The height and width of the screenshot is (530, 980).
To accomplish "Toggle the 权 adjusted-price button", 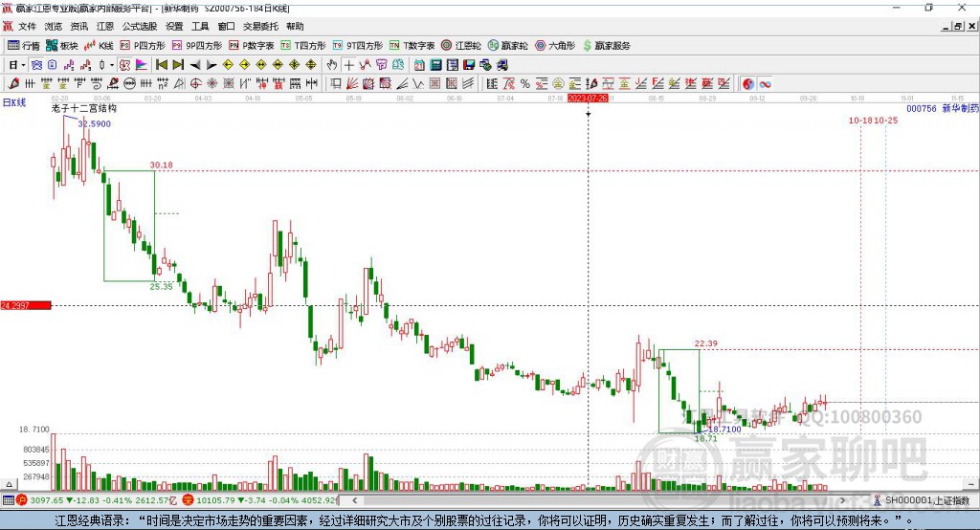I will [125, 65].
